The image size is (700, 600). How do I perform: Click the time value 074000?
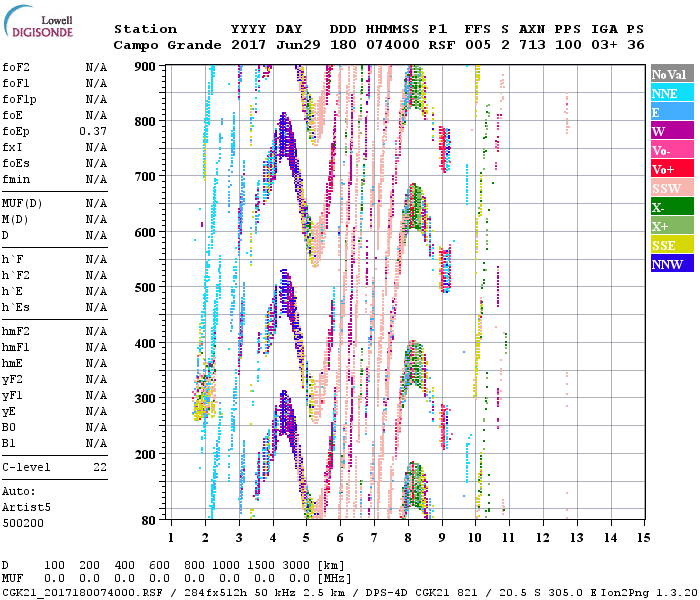(393, 45)
